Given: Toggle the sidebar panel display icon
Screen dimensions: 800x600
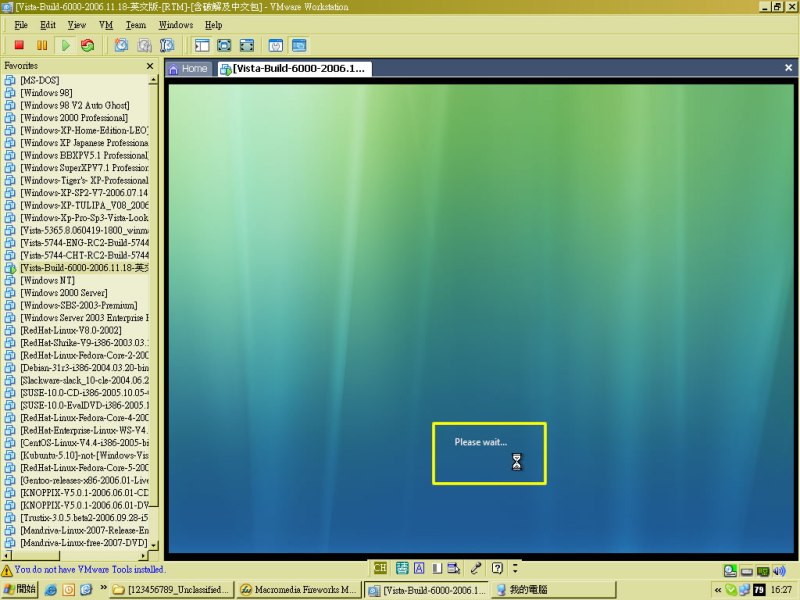Looking at the screenshot, I should click(202, 45).
